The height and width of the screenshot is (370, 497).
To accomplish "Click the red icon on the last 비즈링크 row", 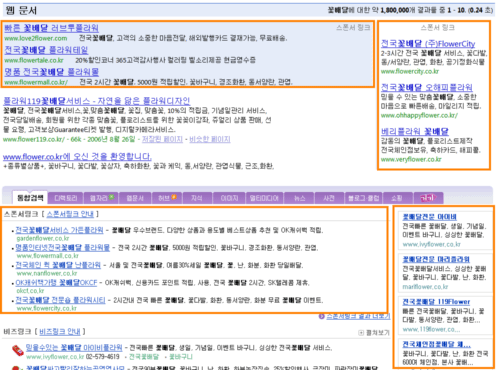I will pos(16,368).
